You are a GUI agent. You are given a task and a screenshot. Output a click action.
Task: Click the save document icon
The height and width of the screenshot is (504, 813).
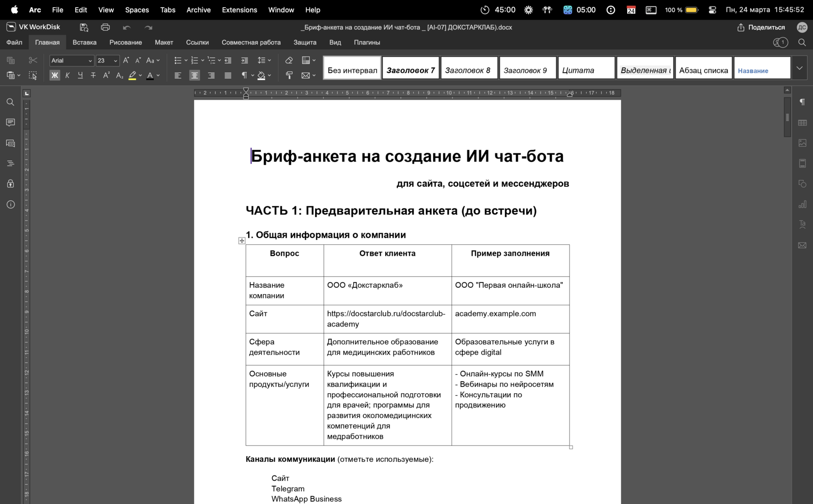pyautogui.click(x=84, y=28)
